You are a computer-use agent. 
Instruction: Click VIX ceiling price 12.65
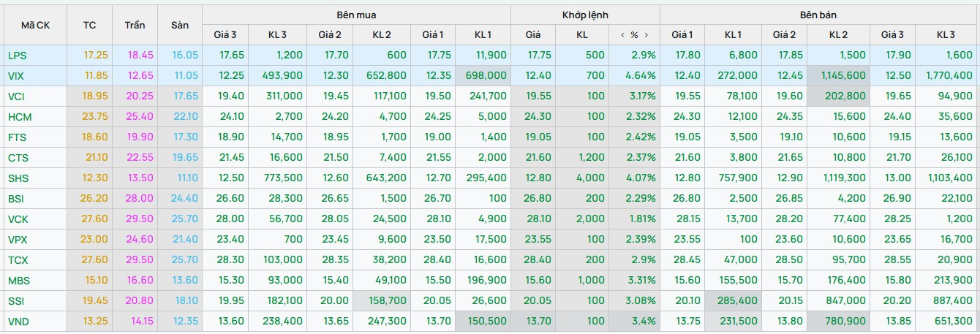click(x=141, y=75)
